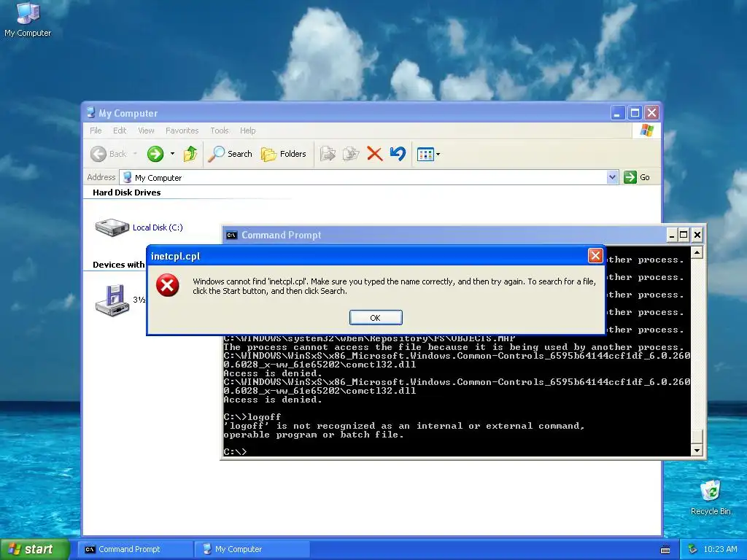Screen dimensions: 747x560
Task: Open the Tools menu in My Computer
Action: pos(219,131)
